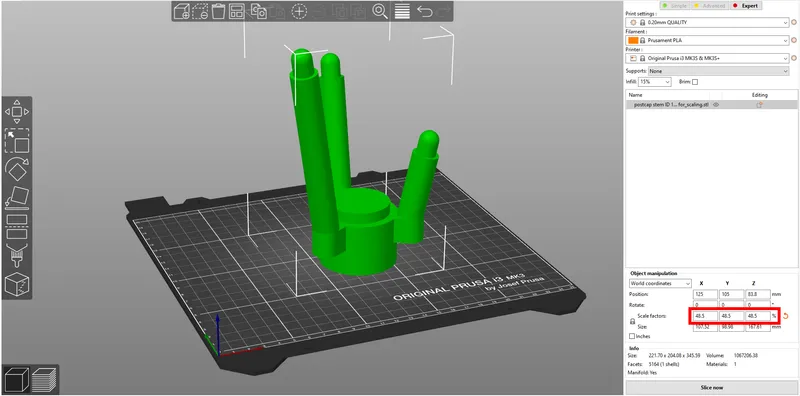Open the Search magnifier tool
Viewport: 800px width, 396px height.
[380, 11]
